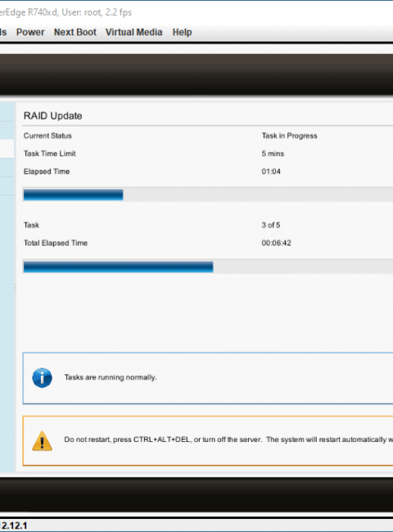Viewport: 393px width, 532px height.
Task: Click the Current Status label
Action: tap(47, 136)
